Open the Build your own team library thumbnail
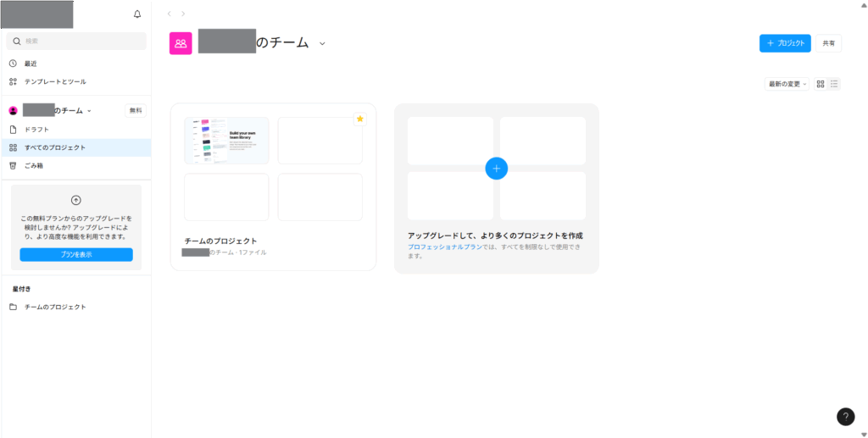The height and width of the screenshot is (438, 868). click(226, 141)
